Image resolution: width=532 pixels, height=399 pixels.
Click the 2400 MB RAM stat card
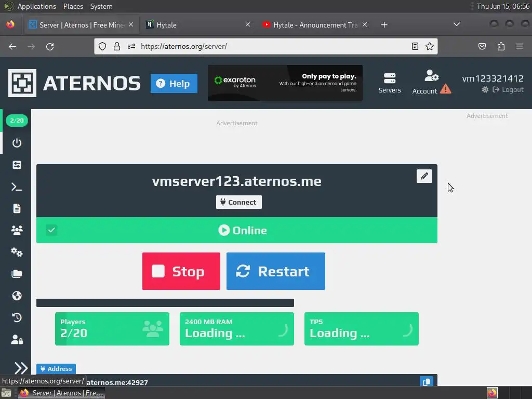click(x=237, y=329)
